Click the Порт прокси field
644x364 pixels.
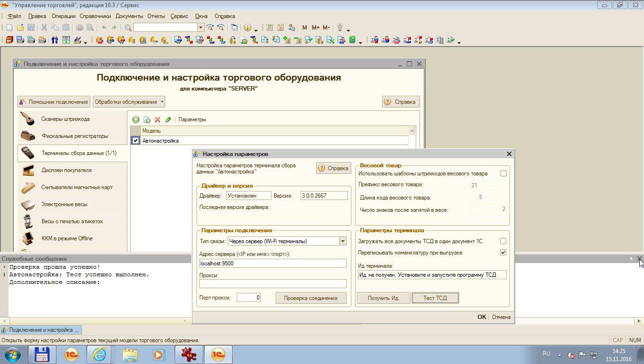pos(249,298)
